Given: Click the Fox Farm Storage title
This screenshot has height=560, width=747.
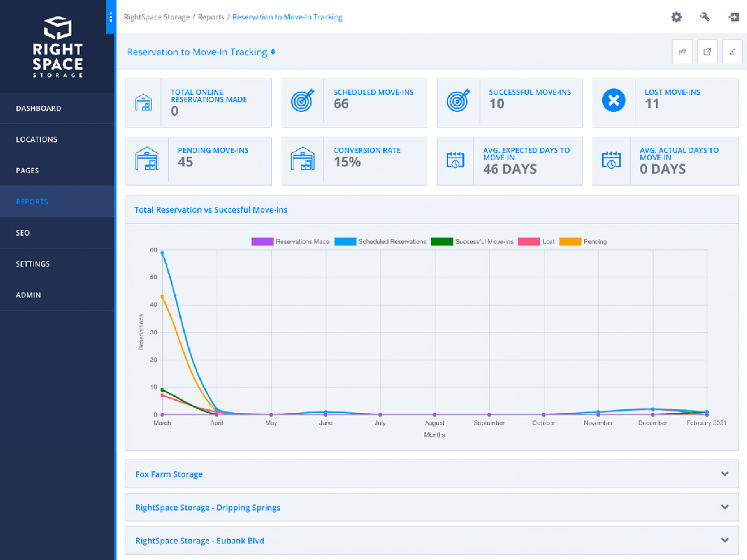Looking at the screenshot, I should click(x=169, y=474).
